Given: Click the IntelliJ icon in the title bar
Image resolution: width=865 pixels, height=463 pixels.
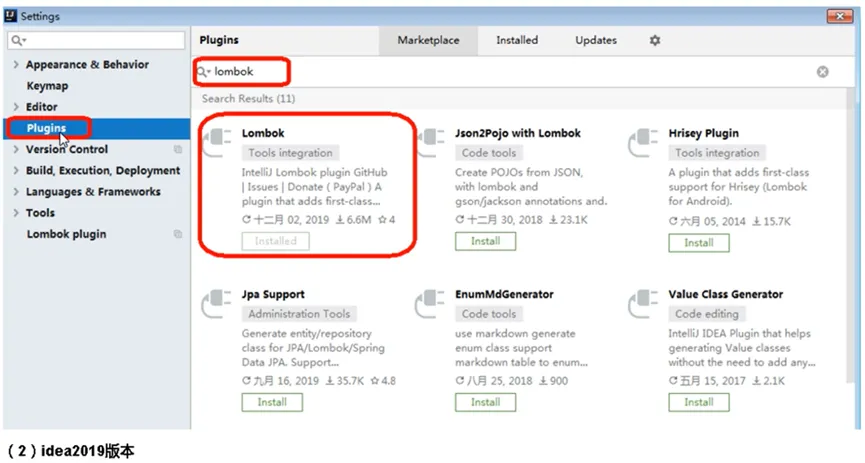Looking at the screenshot, I should [x=10, y=15].
